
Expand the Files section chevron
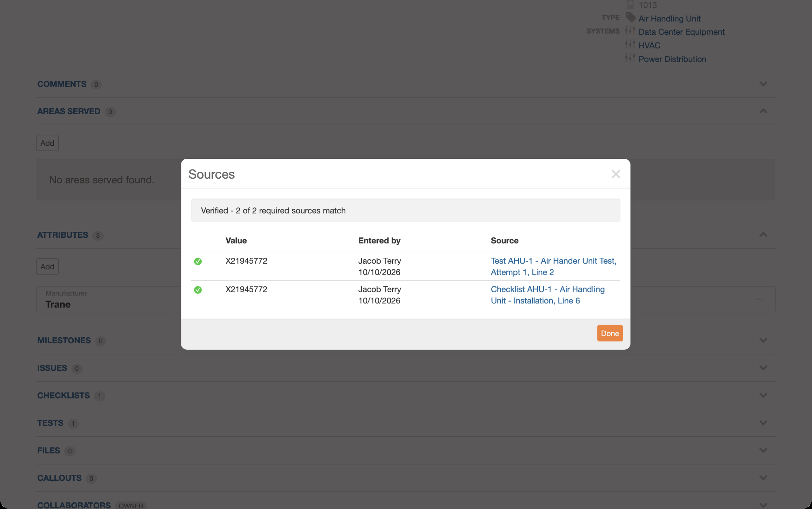coord(763,450)
